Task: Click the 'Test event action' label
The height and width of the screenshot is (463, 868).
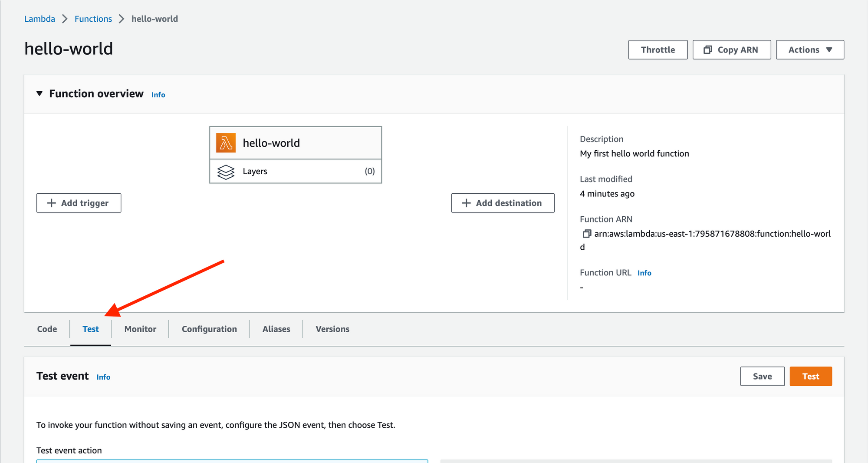Action: [69, 450]
